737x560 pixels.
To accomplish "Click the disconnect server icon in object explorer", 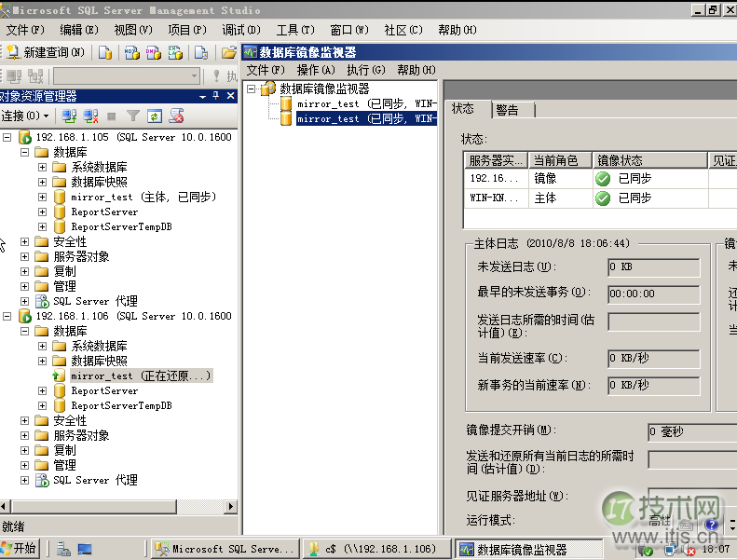I will point(90,116).
